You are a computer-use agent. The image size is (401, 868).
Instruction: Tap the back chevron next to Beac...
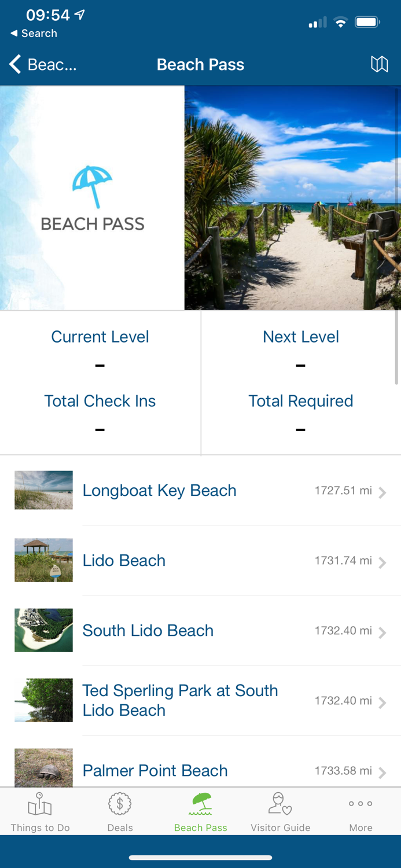coord(14,64)
